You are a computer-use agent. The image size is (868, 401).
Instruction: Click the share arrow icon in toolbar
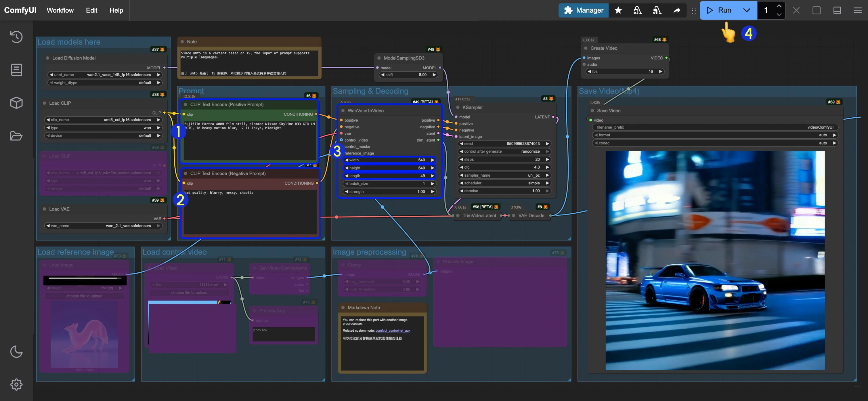[677, 10]
